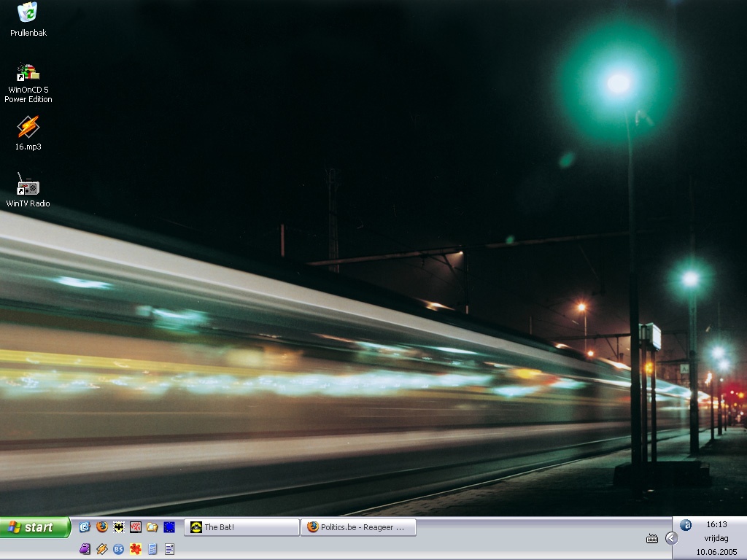
Task: Open the purple notebook quick launch icon
Action: (85, 549)
